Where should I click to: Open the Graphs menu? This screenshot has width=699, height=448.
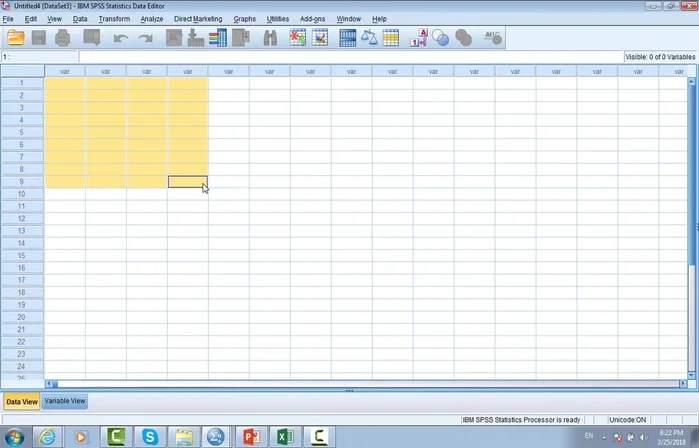(x=244, y=19)
